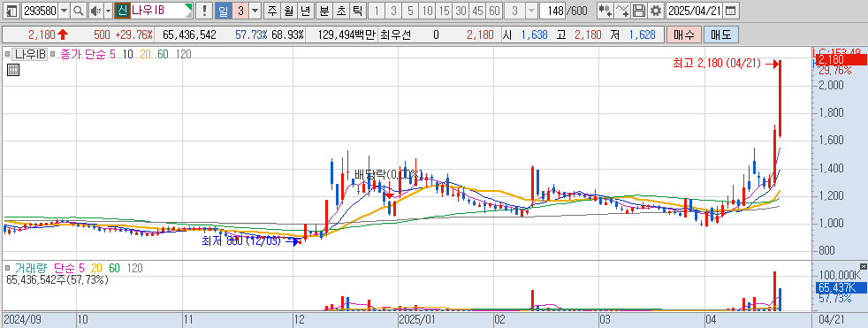This screenshot has width=868, height=328.
Task: Select 주 weekly chart period
Action: click(x=271, y=10)
